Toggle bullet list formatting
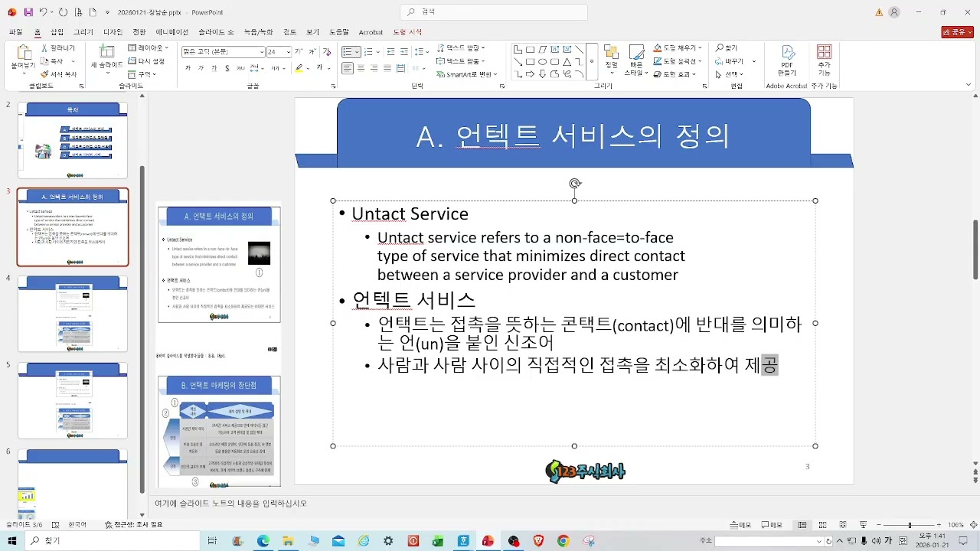This screenshot has height=551, width=980. pos(348,51)
